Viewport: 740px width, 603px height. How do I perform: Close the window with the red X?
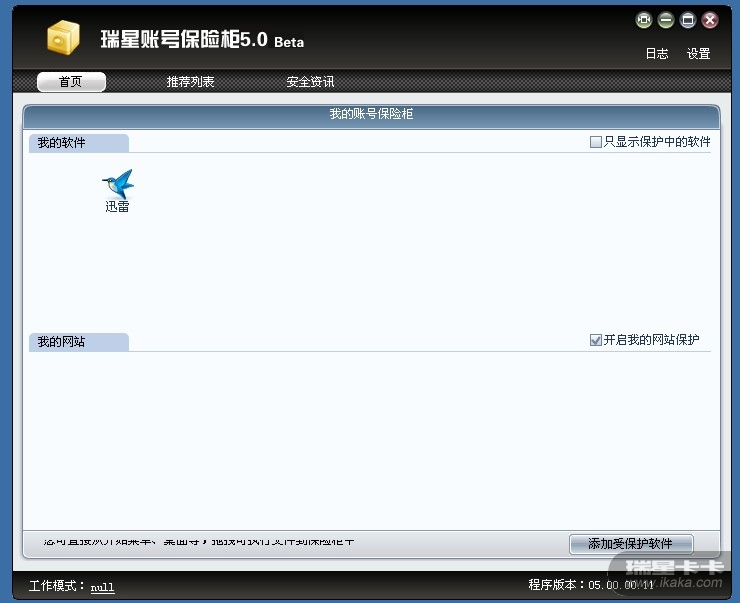pos(710,20)
